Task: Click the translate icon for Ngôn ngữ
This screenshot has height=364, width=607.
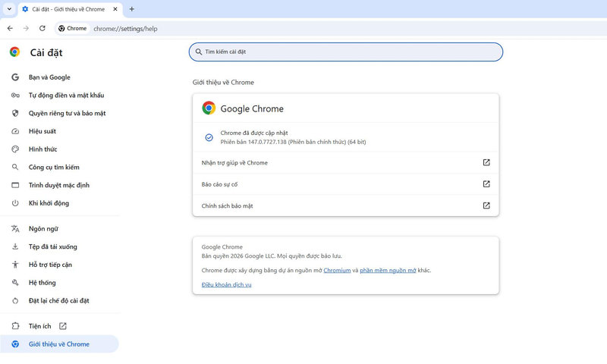Action: coord(15,229)
